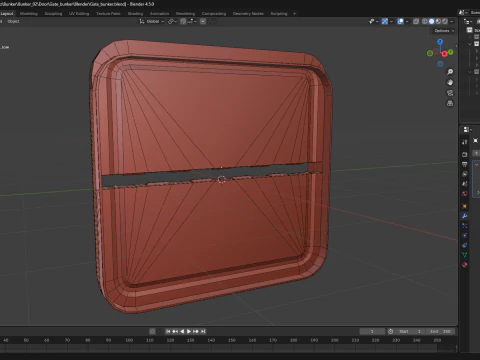Jump to the previous keyframe
Image resolution: width=480 pixels, height=360 pixels.
pyautogui.click(x=175, y=331)
